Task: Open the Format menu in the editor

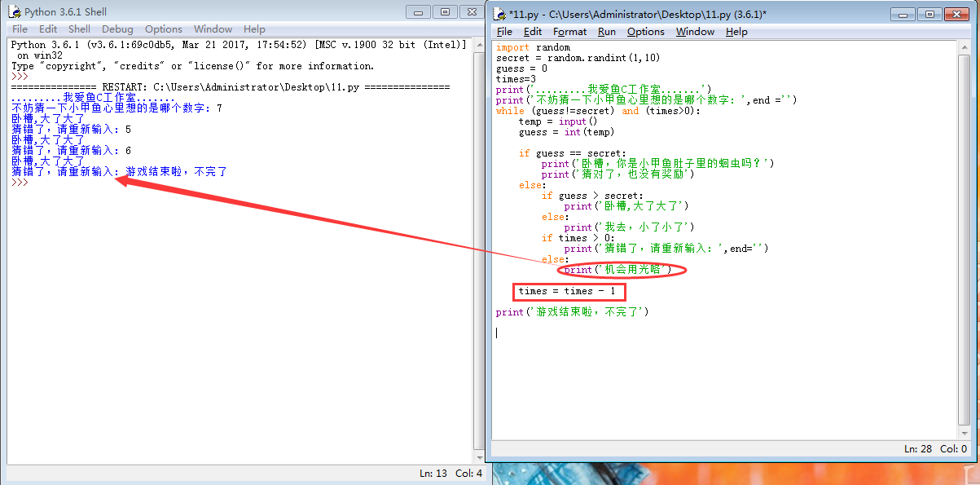Action: 569,32
